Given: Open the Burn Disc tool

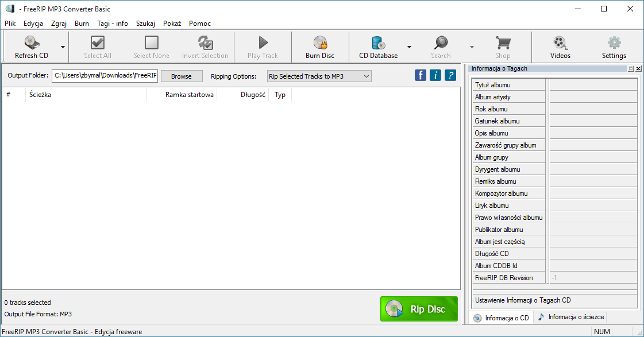Looking at the screenshot, I should [320, 47].
